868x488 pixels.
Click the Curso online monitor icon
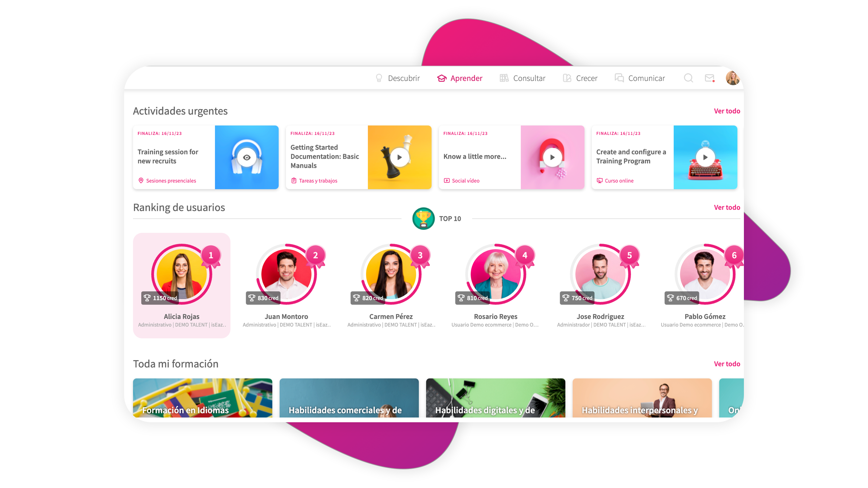click(600, 181)
